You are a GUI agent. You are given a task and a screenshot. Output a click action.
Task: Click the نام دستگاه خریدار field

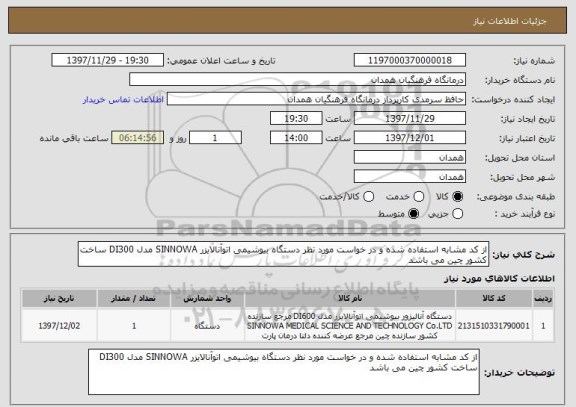pyautogui.click(x=298, y=80)
